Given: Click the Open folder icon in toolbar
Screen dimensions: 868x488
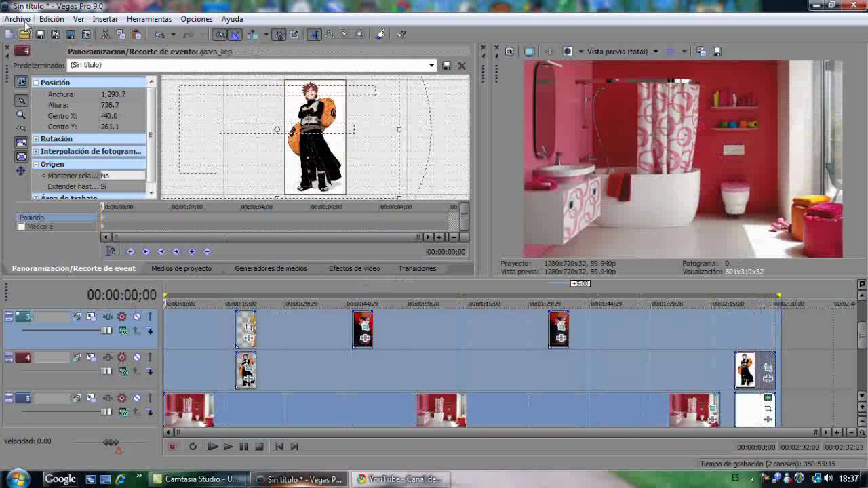Looking at the screenshot, I should [24, 34].
